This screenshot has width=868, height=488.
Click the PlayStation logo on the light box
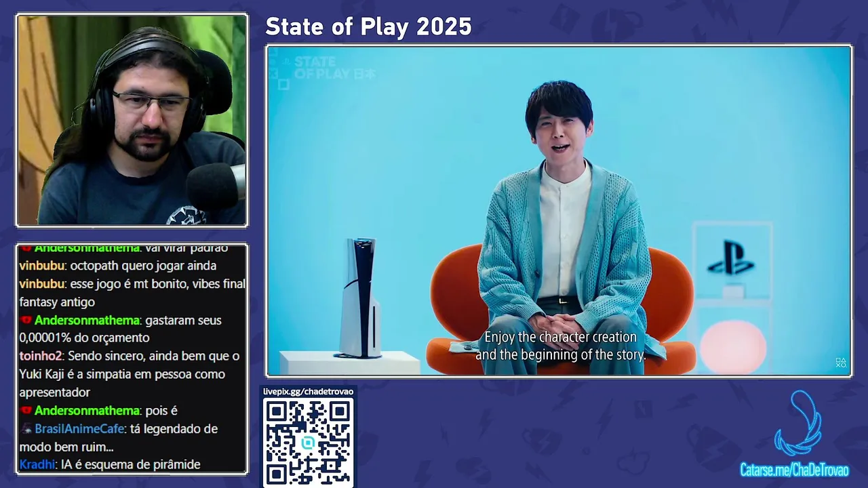click(730, 258)
